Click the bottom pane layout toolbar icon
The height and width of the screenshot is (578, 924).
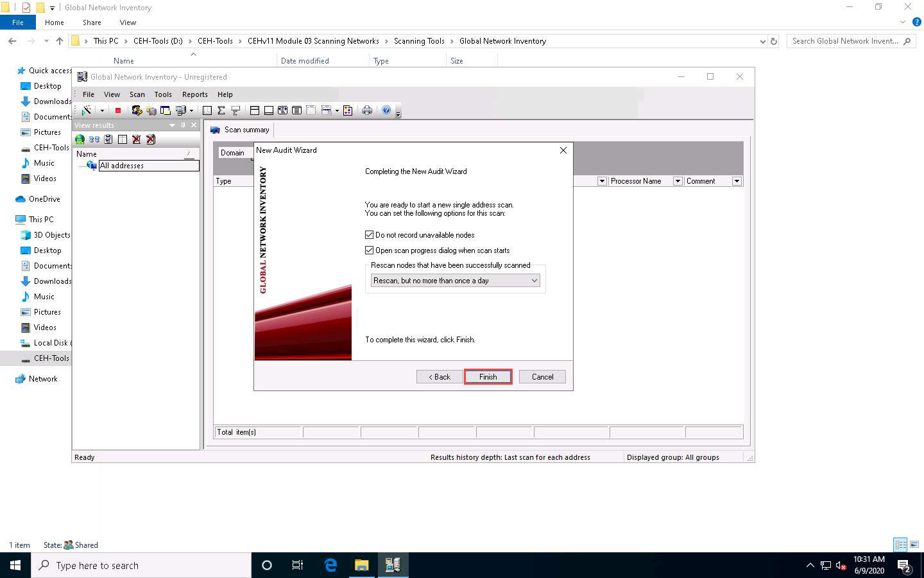(269, 110)
